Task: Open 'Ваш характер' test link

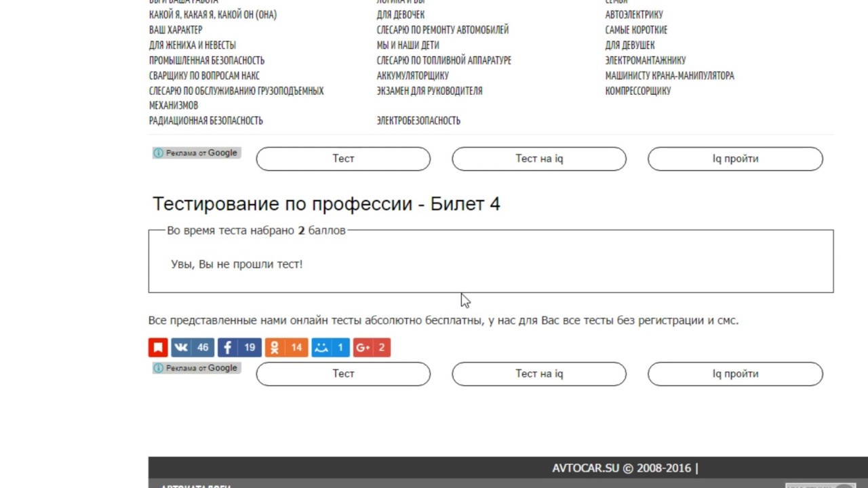Action: pyautogui.click(x=176, y=30)
